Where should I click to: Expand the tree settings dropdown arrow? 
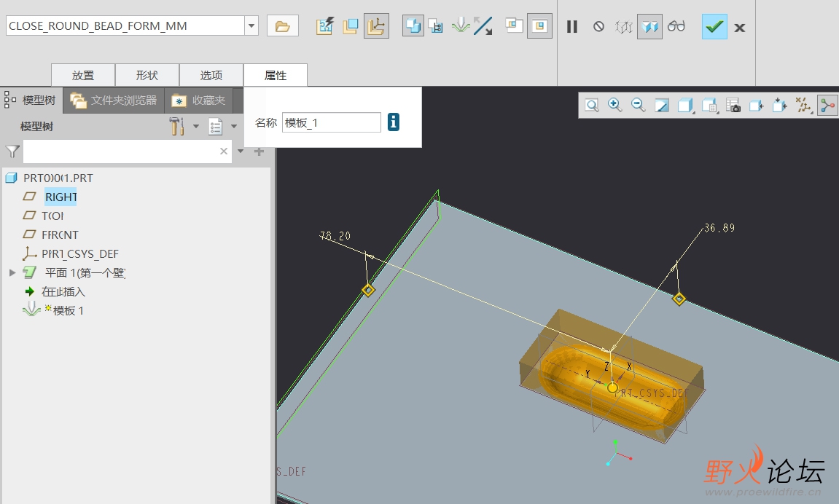(196, 127)
